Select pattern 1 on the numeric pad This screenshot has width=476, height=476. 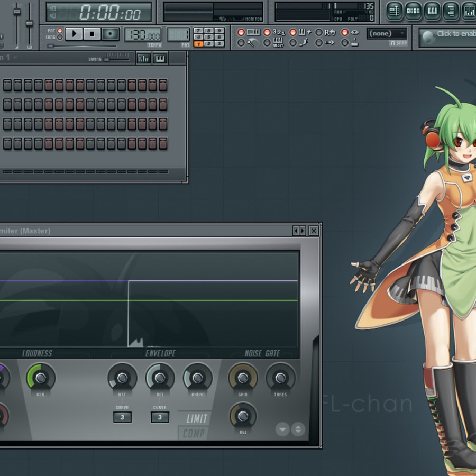198,44
